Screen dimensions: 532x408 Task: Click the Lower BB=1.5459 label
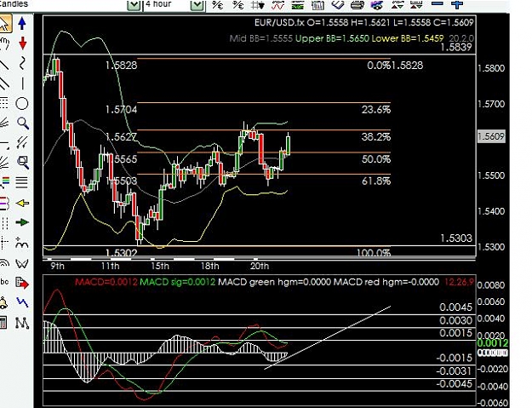408,38
